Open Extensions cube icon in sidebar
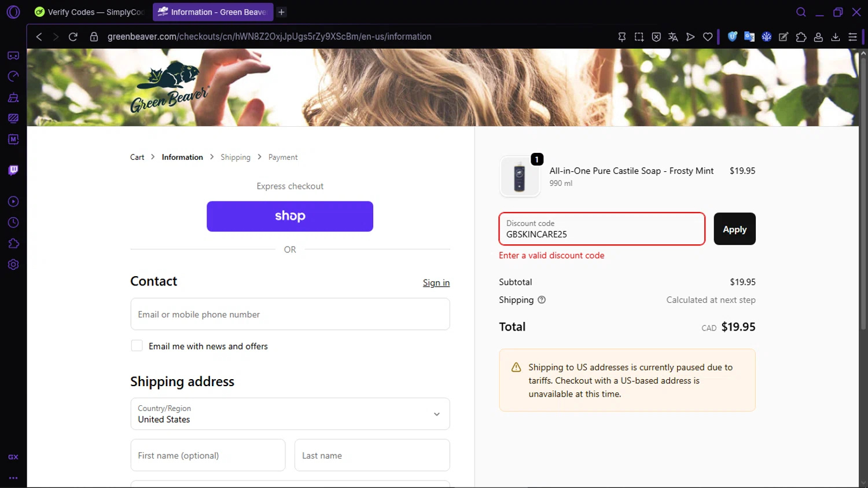 tap(13, 243)
